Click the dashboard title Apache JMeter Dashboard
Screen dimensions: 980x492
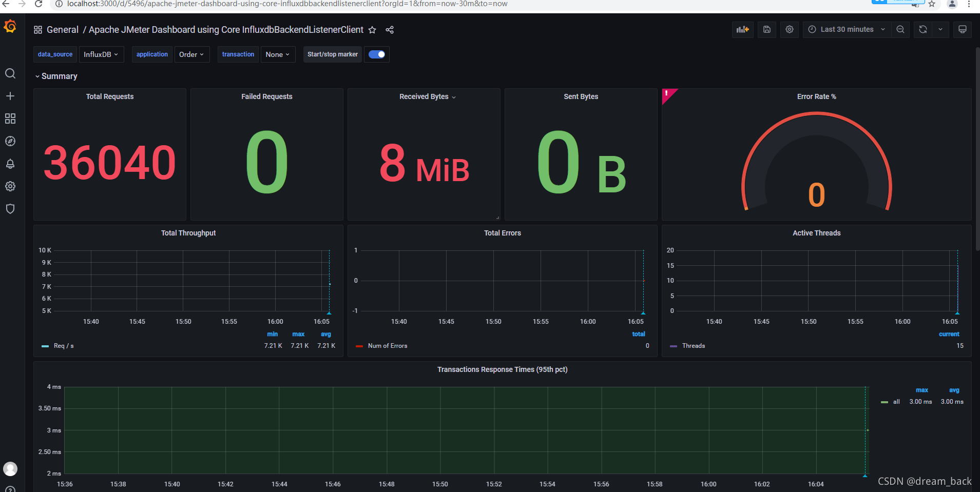(x=226, y=30)
